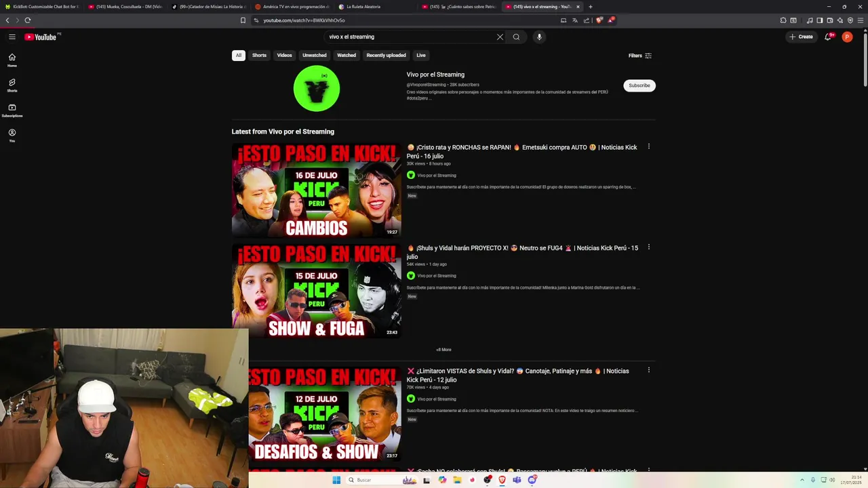
Task: Open Shuls y Vidal harán PROYECTO X title
Action: click(x=522, y=252)
